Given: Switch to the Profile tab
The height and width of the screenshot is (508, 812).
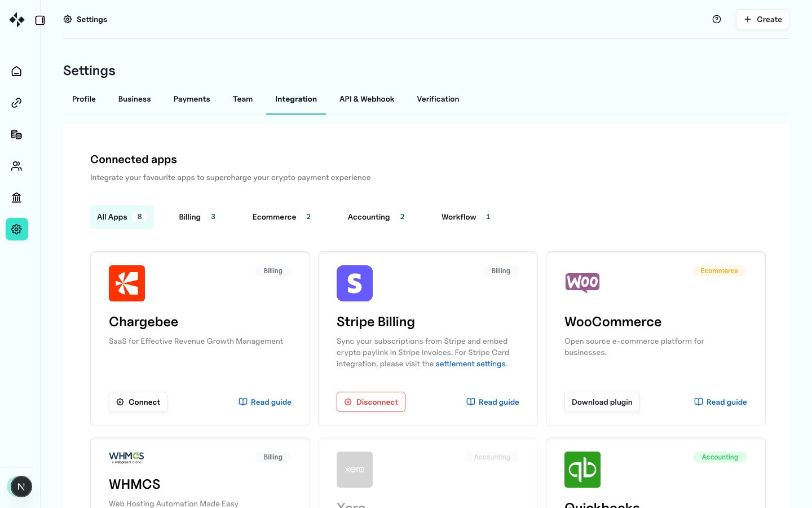Looking at the screenshot, I should (84, 99).
